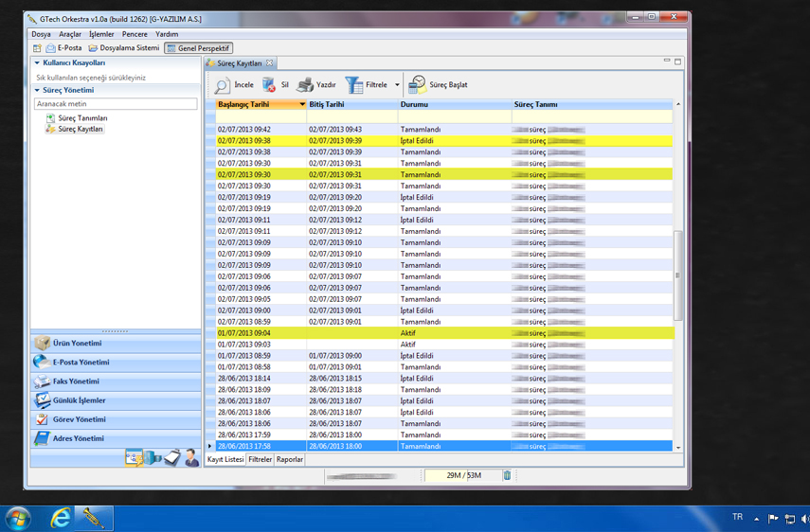This screenshot has width=810, height=532.
Task: Sort by Başlangıç Tarihi column header
Action: tap(261, 104)
